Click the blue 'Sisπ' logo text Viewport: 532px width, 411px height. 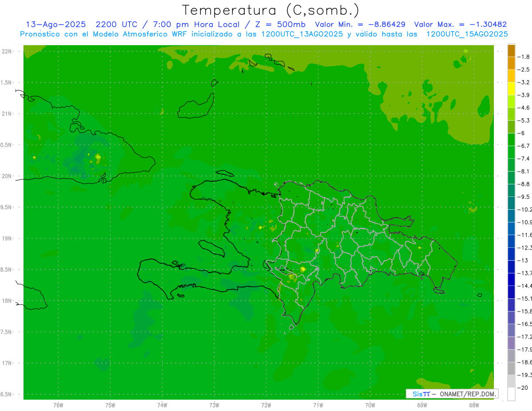click(421, 394)
